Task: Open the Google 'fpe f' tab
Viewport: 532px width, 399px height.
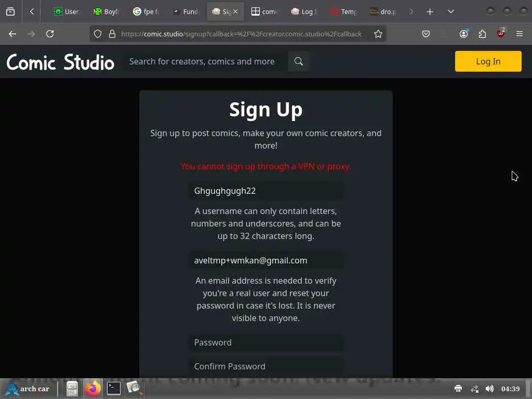Action: point(146,11)
